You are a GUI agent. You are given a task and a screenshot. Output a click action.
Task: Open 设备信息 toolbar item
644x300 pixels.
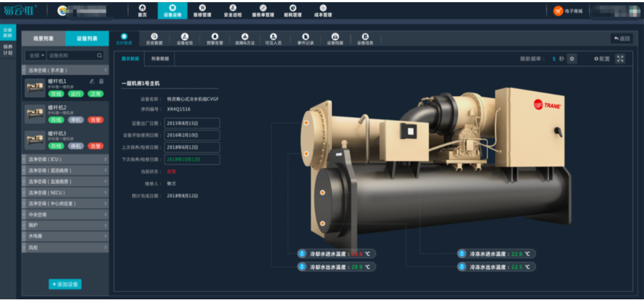click(x=365, y=39)
